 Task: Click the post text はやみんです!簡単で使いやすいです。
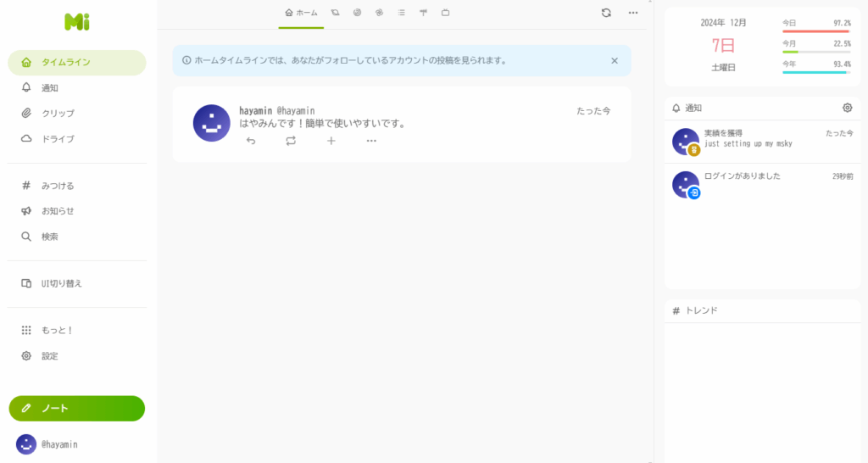[323, 124]
